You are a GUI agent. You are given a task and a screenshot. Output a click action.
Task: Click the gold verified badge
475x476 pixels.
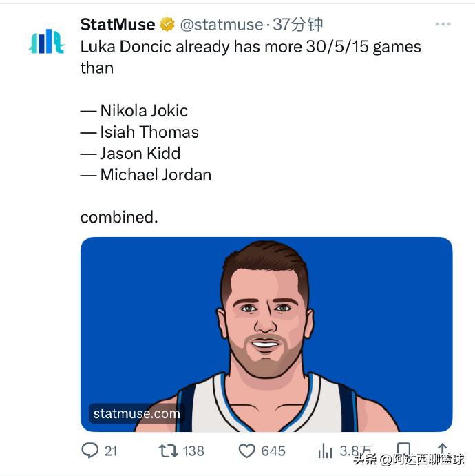(x=167, y=24)
